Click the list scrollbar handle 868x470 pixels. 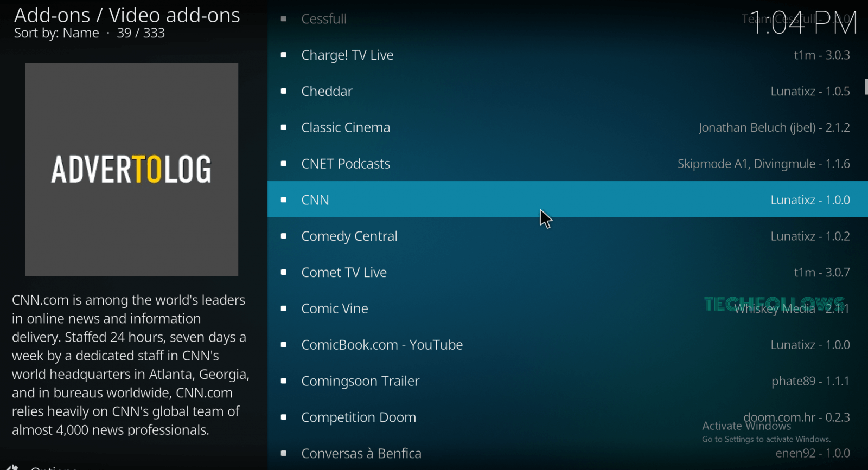(x=866, y=87)
